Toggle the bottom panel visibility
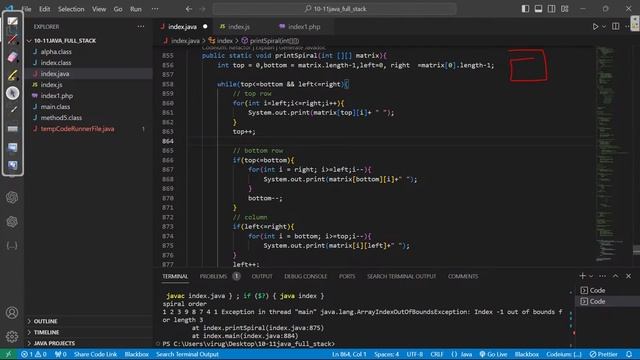Image resolution: width=640 pixels, height=360 pixels. (538, 9)
